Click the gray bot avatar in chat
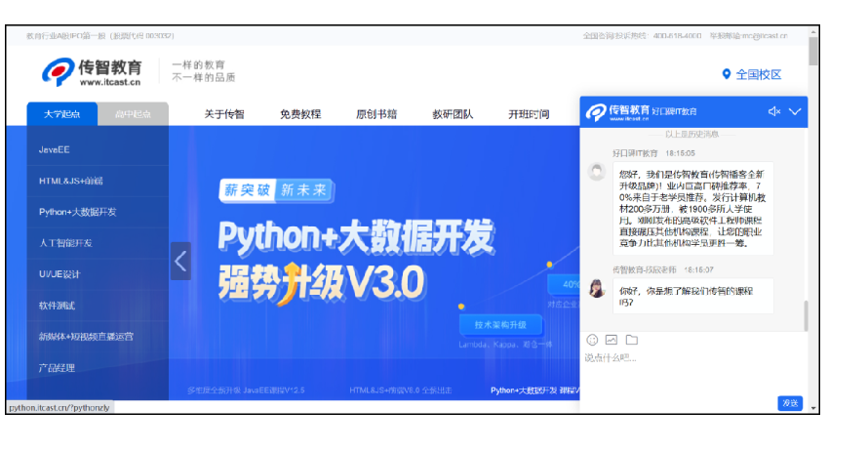 597,171
